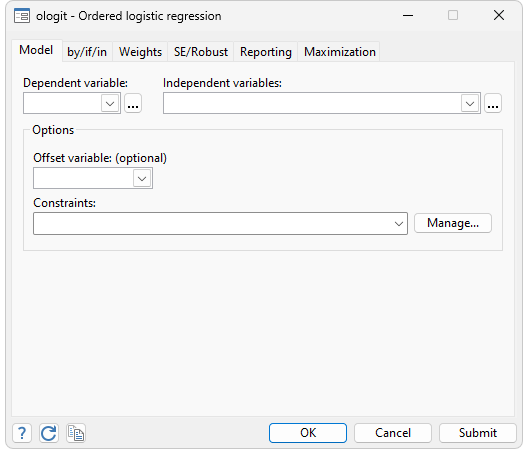This screenshot has width=528, height=454.
Task: Open ellipsis browser beside Dependent variable
Action: pos(133,103)
